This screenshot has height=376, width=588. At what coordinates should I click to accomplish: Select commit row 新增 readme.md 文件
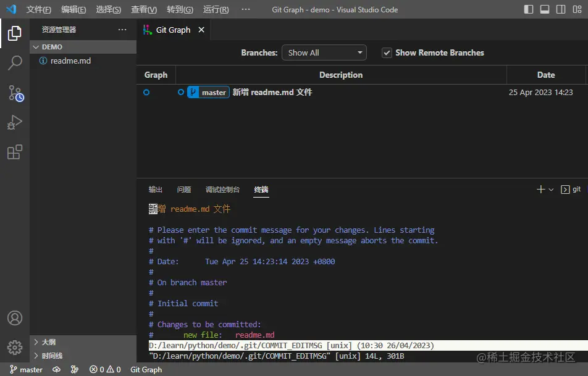point(362,92)
